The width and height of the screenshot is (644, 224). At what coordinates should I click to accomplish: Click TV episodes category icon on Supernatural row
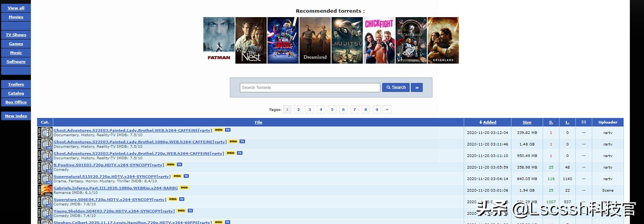45,179
